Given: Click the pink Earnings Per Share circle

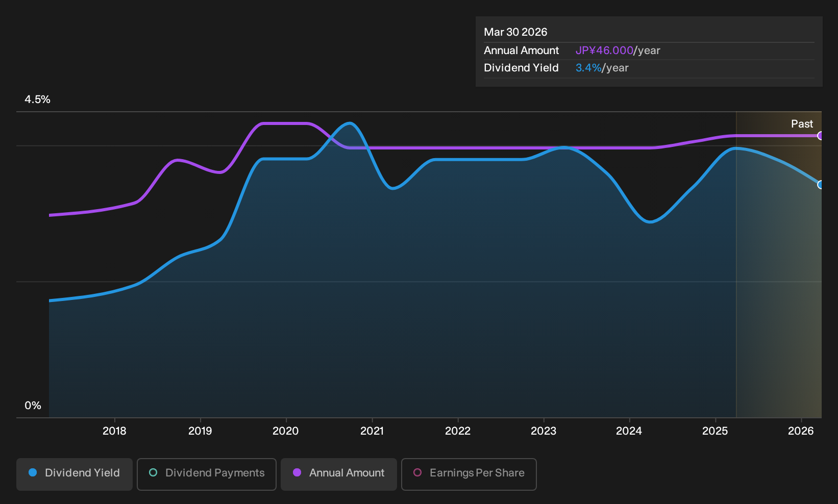Looking at the screenshot, I should pos(417,473).
